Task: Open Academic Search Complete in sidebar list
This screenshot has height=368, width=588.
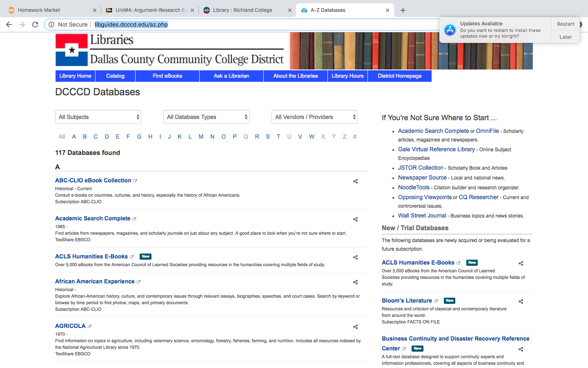Action: tap(433, 131)
